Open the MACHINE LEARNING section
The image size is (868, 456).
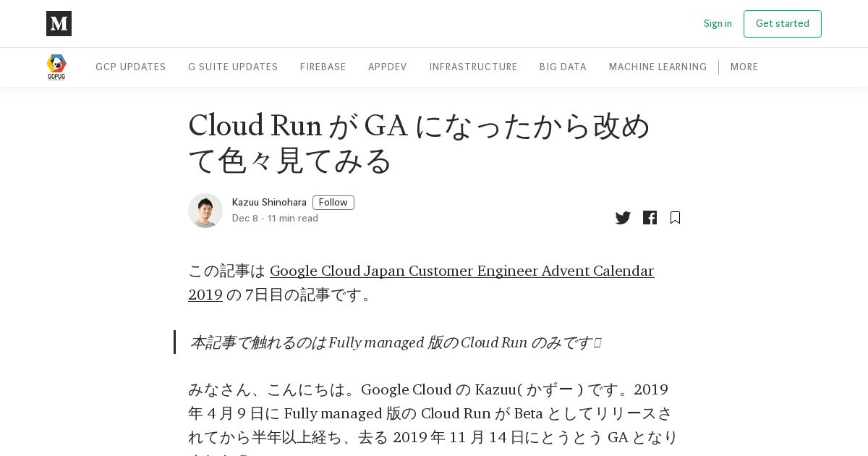pyautogui.click(x=658, y=67)
